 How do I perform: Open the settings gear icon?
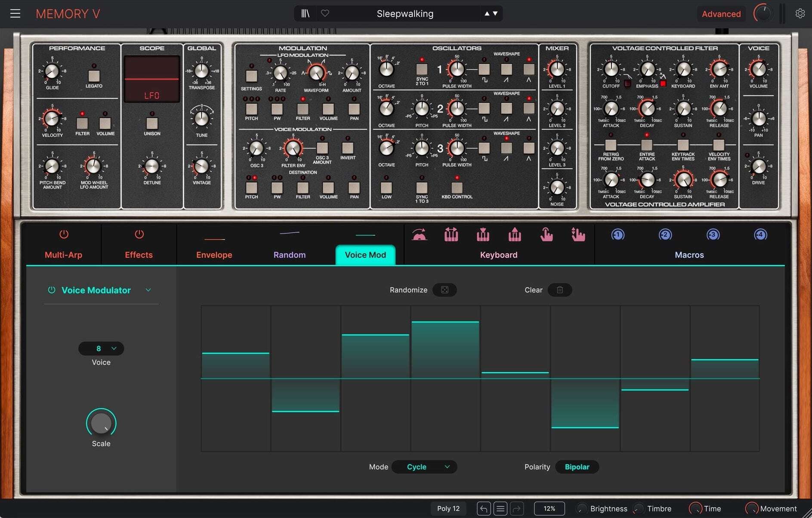[800, 14]
